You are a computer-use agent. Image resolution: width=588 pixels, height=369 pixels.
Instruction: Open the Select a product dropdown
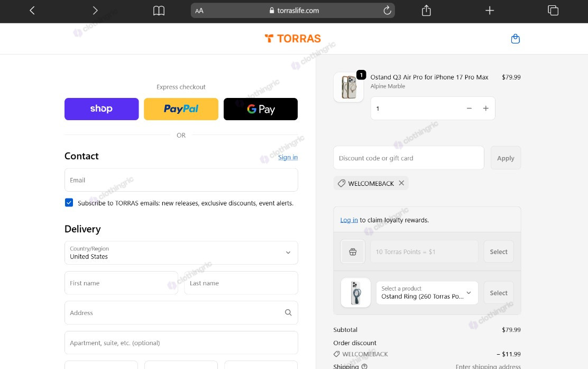pos(427,292)
